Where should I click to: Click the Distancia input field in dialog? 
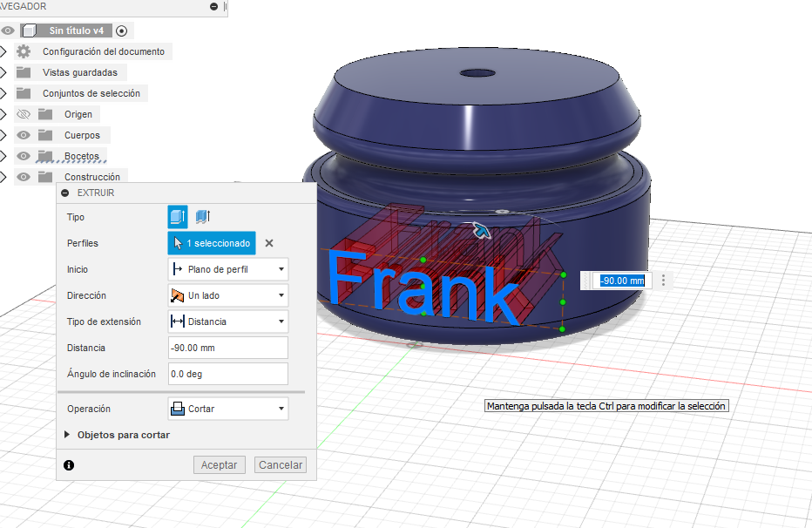(x=228, y=348)
